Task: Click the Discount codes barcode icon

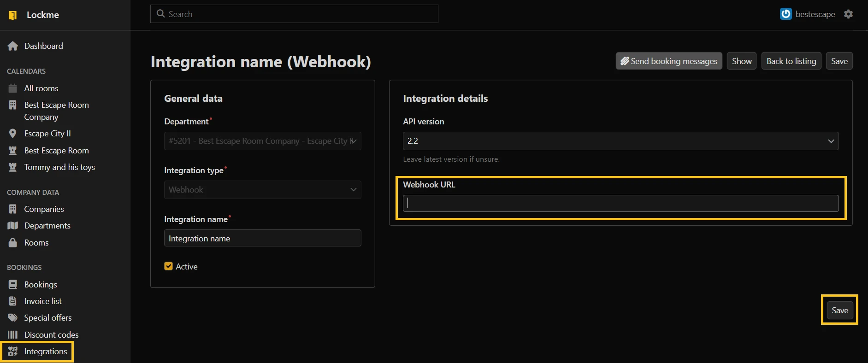Action: coord(13,335)
